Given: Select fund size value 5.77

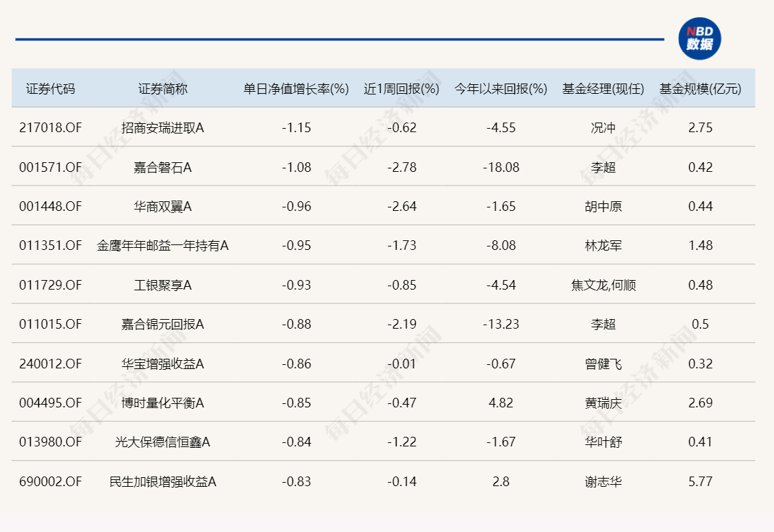Looking at the screenshot, I should [701, 481].
